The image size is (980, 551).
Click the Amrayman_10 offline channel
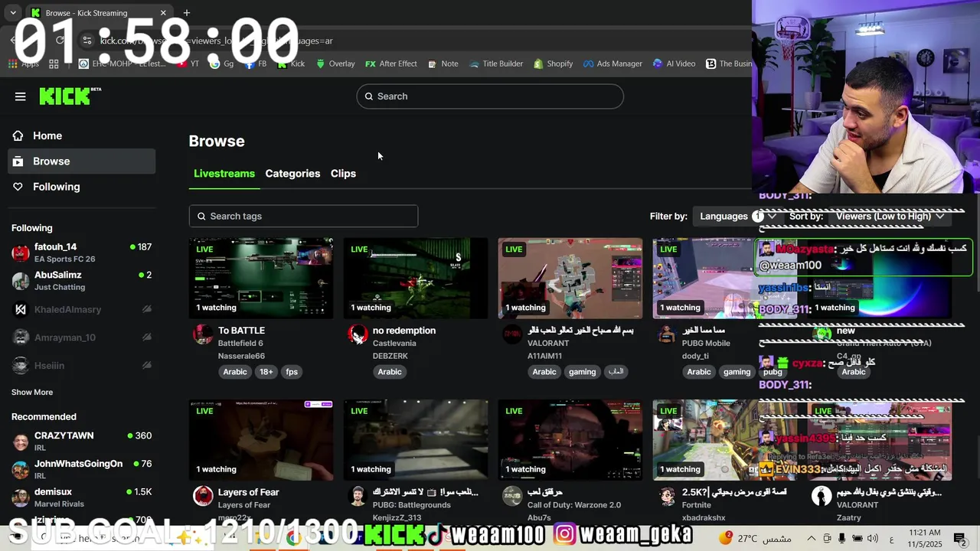pyautogui.click(x=82, y=337)
